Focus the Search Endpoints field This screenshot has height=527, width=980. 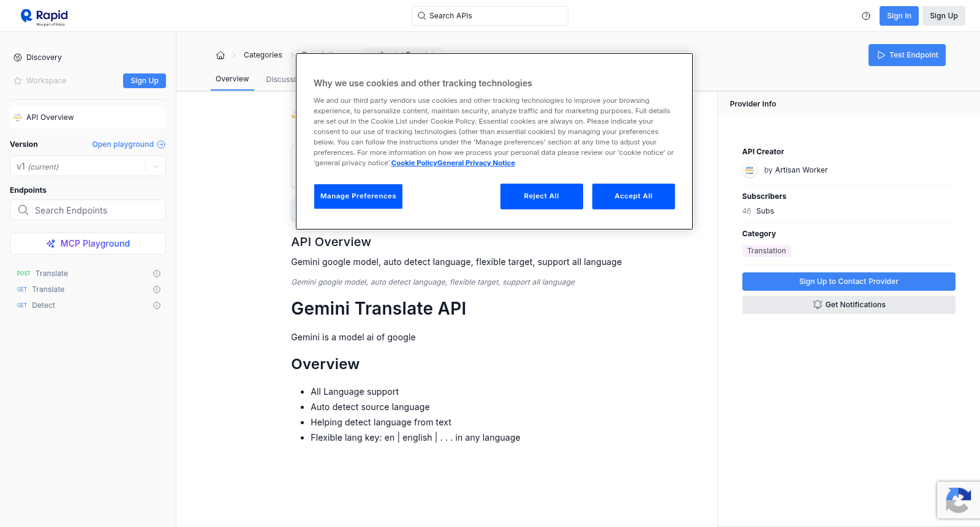pyautogui.click(x=88, y=210)
